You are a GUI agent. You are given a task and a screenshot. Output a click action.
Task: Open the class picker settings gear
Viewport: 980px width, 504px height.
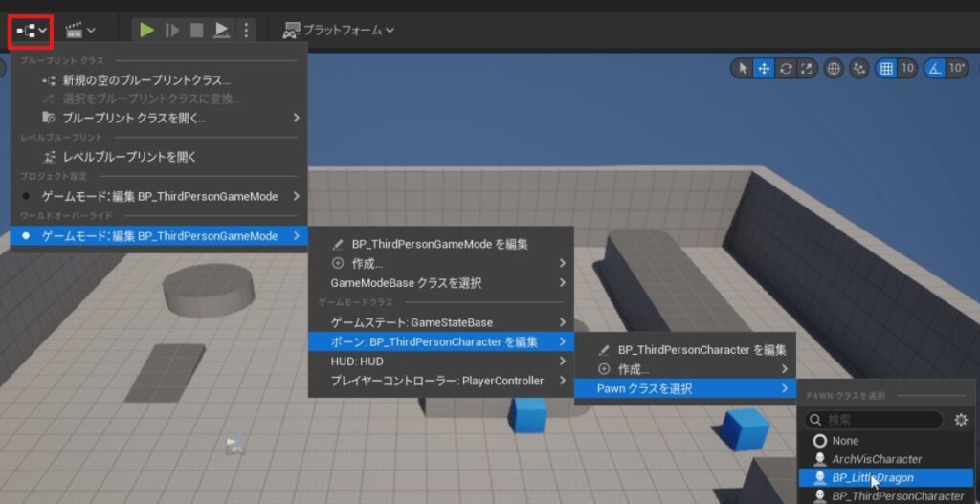[x=961, y=420]
